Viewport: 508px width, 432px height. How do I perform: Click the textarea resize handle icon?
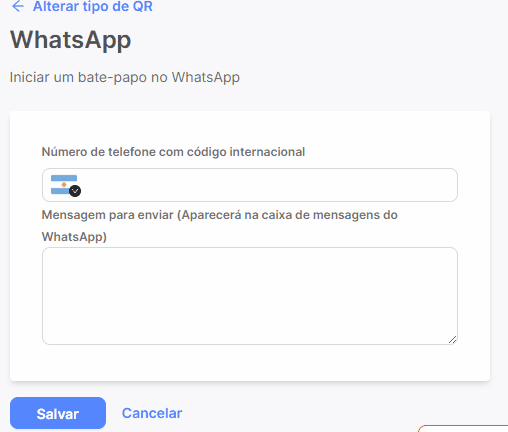pos(452,340)
